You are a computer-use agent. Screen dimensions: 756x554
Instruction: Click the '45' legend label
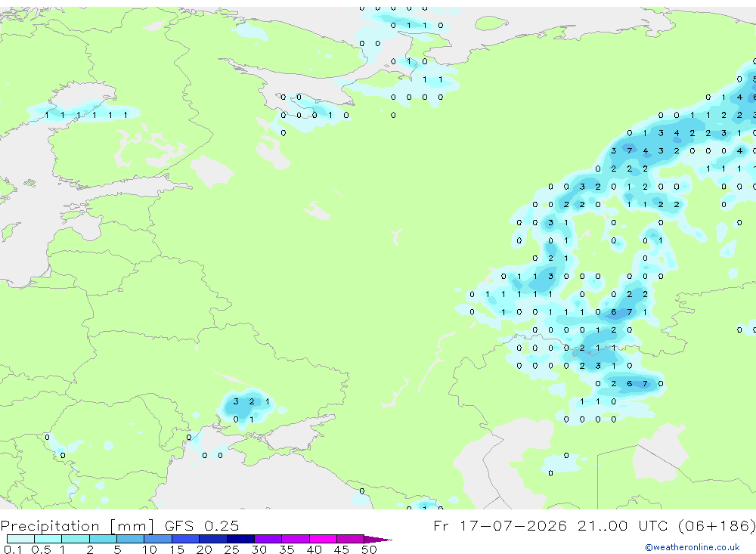[x=342, y=549]
